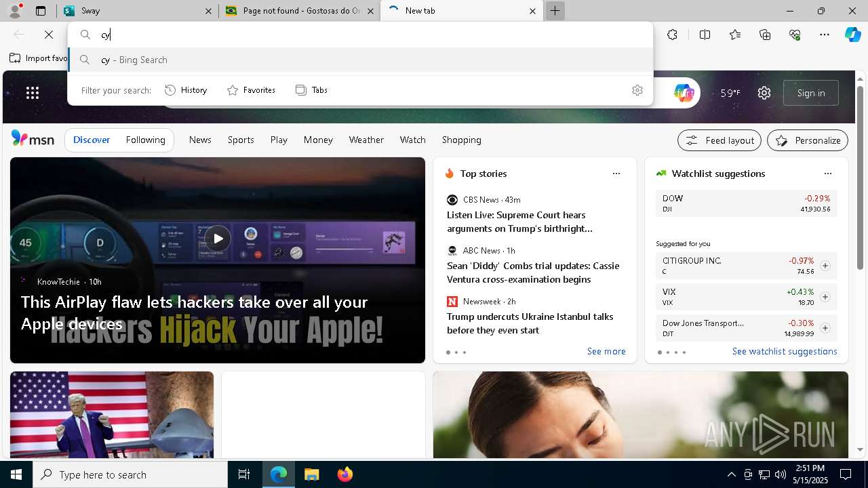
Task: Open File Explorer from the taskbar
Action: [x=311, y=474]
